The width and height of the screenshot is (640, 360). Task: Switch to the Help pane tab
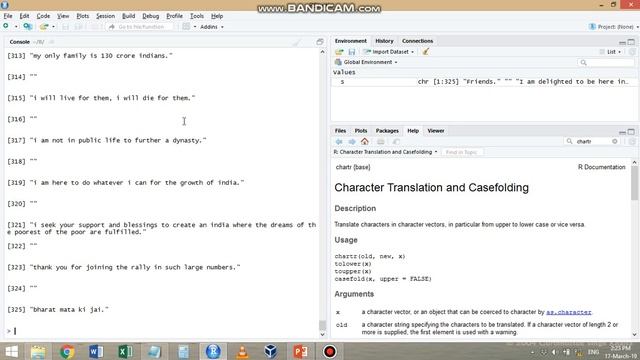click(413, 131)
